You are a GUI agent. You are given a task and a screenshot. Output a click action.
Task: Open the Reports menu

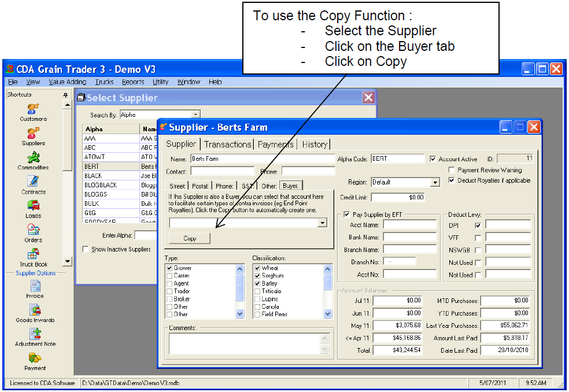(133, 82)
